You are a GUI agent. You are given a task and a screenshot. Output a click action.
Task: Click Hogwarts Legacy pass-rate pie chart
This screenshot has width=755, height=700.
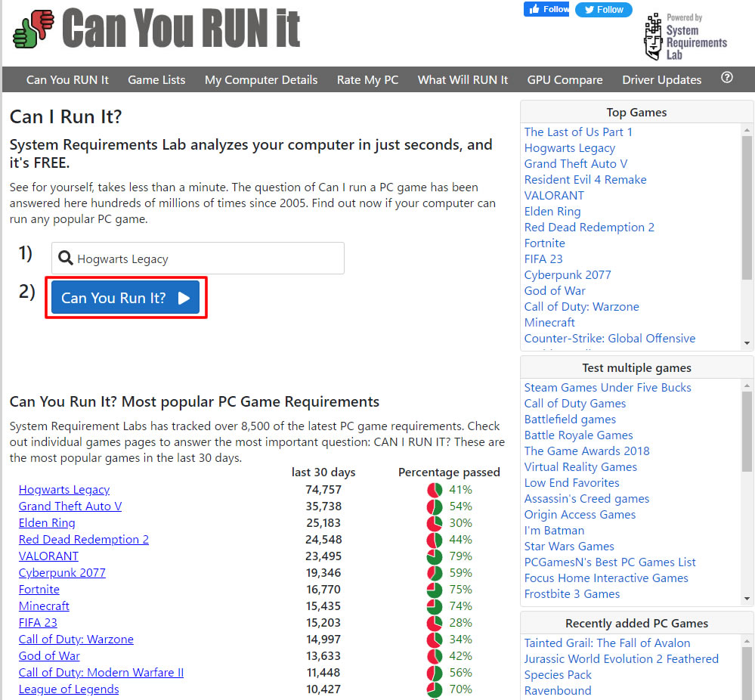(x=435, y=490)
